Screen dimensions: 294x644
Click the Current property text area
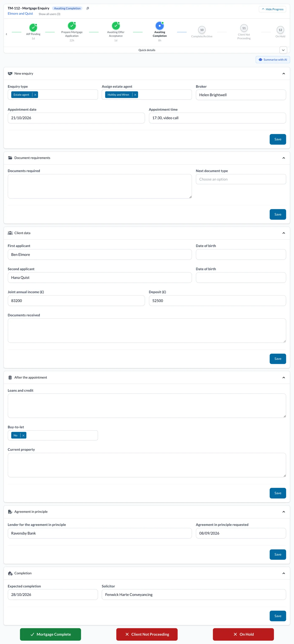coord(147,465)
